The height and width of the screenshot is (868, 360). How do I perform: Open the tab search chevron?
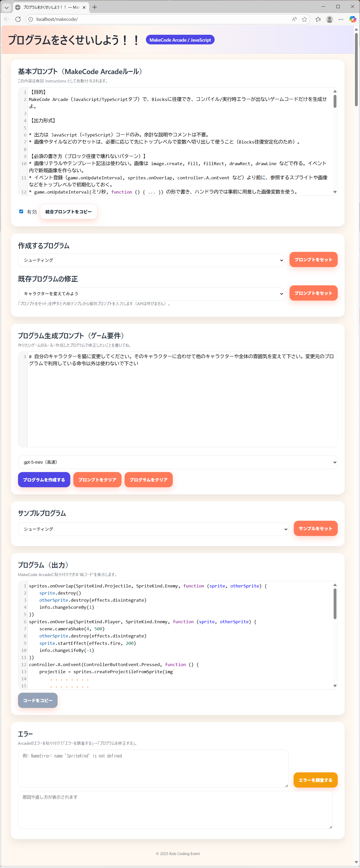pos(6,7)
